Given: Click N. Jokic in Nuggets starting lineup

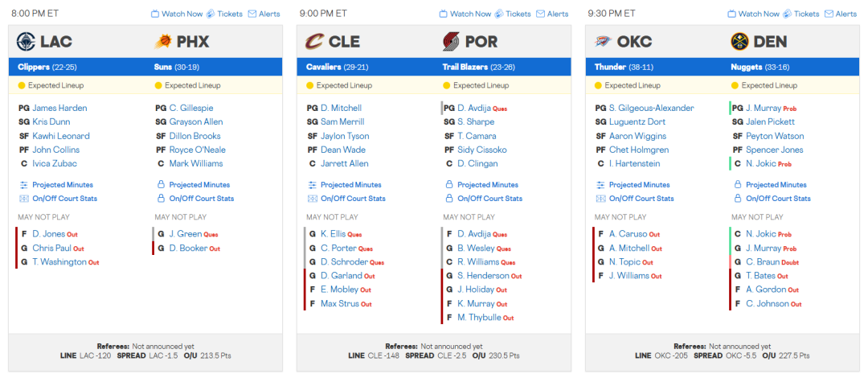Looking at the screenshot, I should pyautogui.click(x=762, y=163).
